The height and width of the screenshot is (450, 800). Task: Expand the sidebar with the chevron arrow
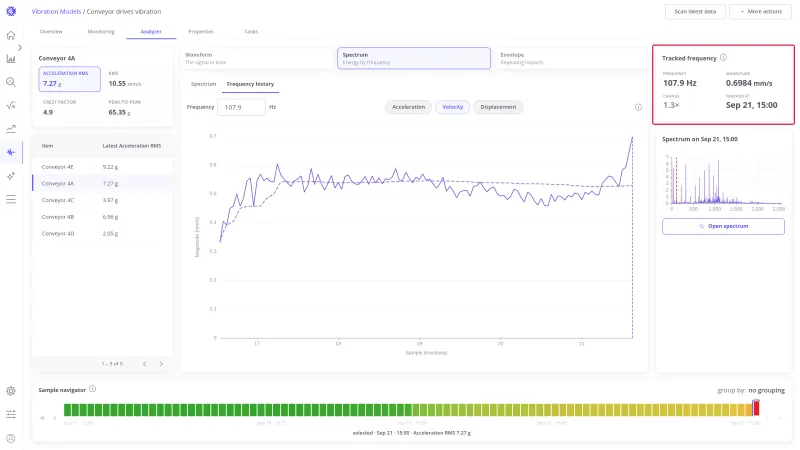(19, 47)
